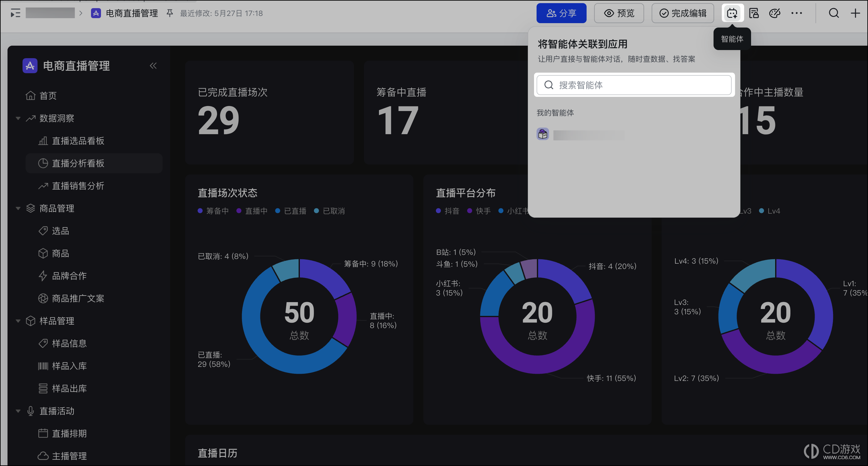Click the trend line icon for 直播销售分析
Screen dimensions: 868x466
coord(43,186)
